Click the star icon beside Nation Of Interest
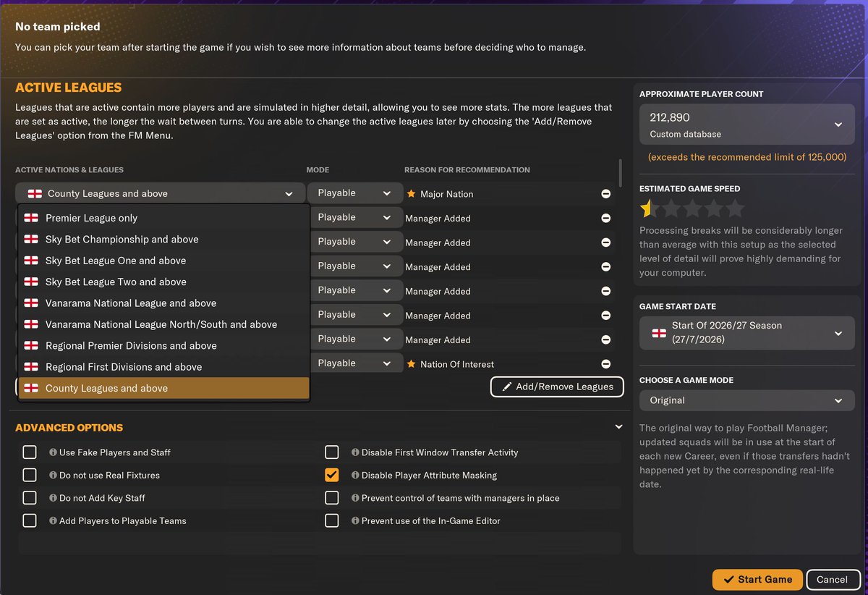868x595 pixels. [411, 364]
